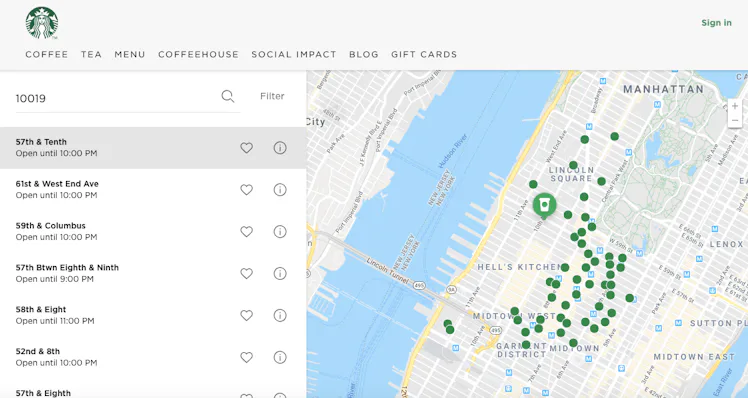Zoom out on the map
Screen dimensions: 748x398
coord(735,120)
